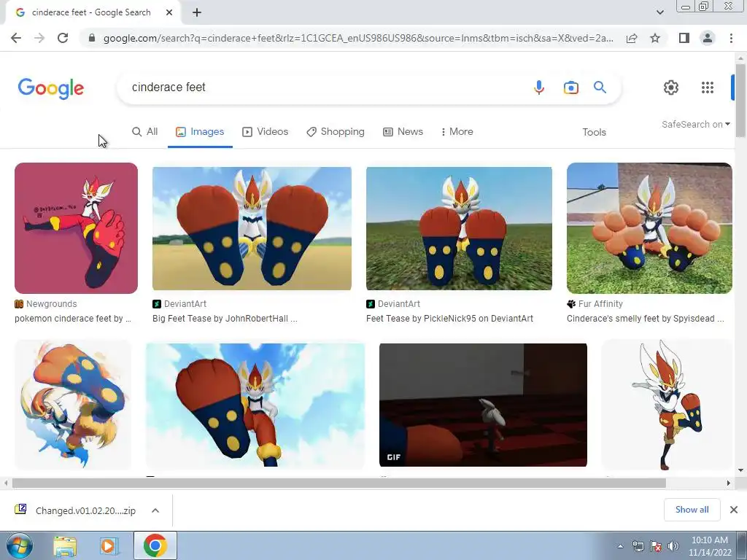Open Windows Explorer from taskbar

pyautogui.click(x=65, y=546)
